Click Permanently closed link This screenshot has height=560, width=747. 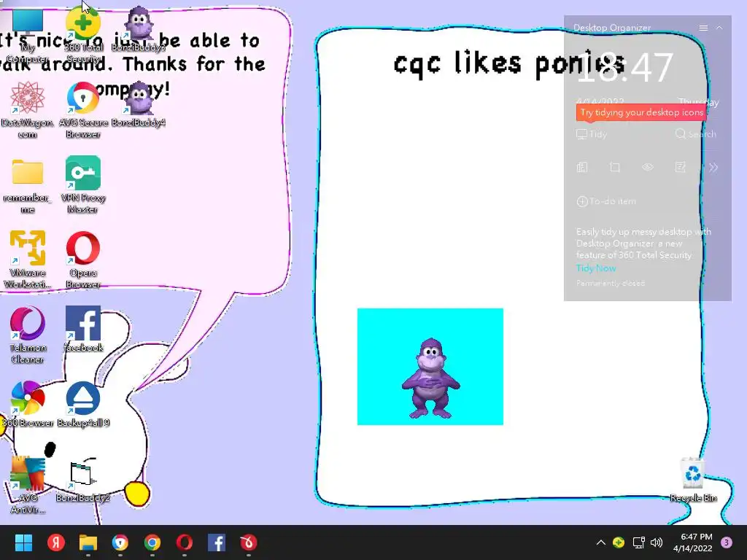611,283
